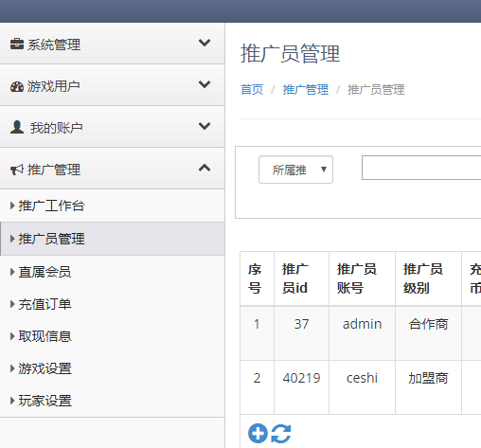The height and width of the screenshot is (448, 481).
Task: Expand the 系统管理 menu chevron
Action: [x=205, y=43]
